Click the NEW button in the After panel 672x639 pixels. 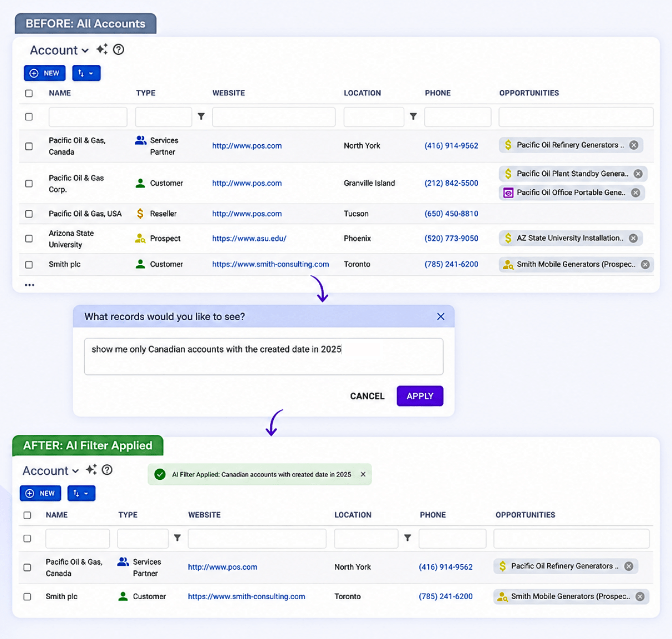click(40, 493)
